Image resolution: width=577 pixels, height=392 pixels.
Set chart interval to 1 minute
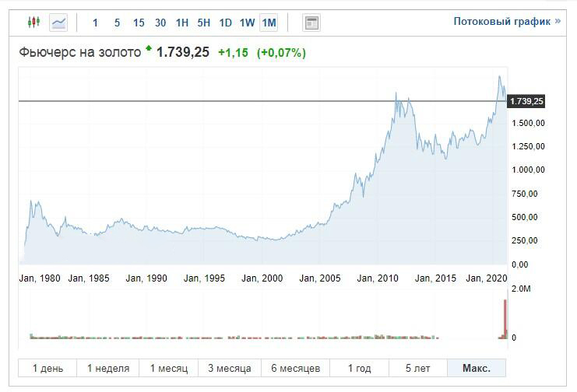pos(96,23)
